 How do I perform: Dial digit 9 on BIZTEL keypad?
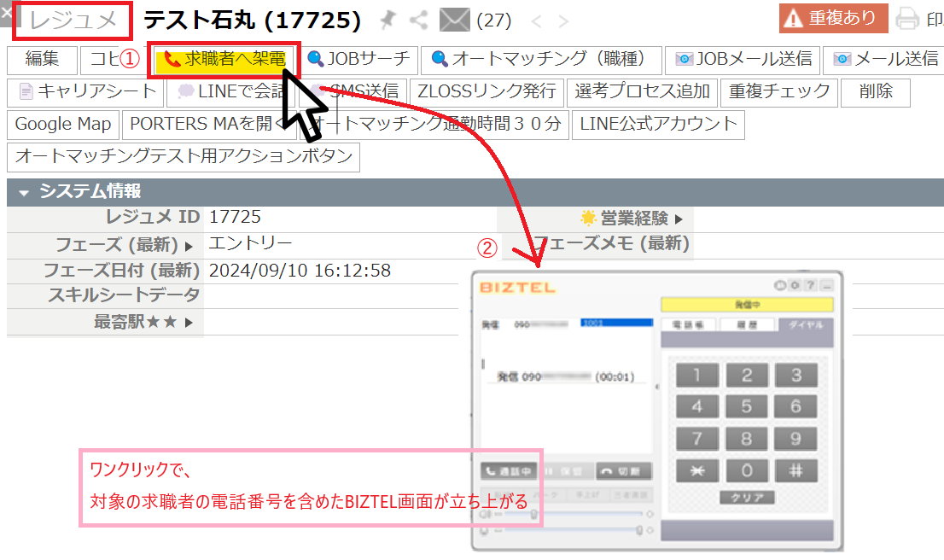coord(795,439)
